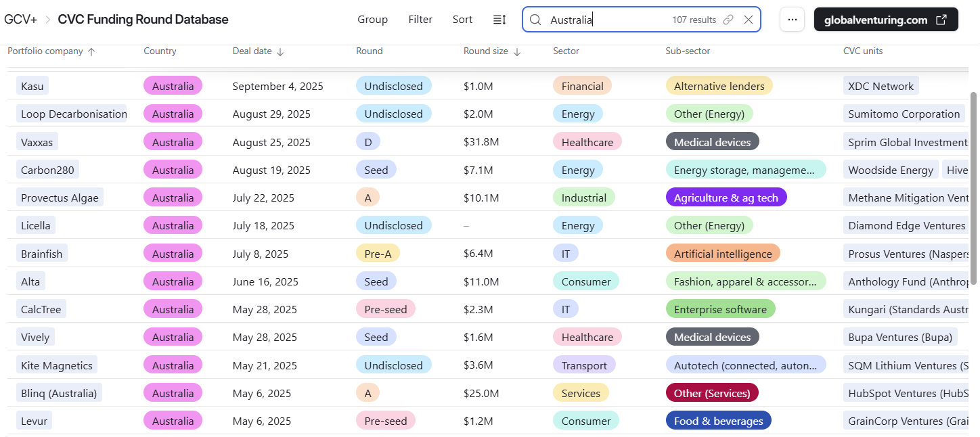Click the Agriculture & ag tech tag
This screenshot has width=980, height=437.
click(726, 198)
